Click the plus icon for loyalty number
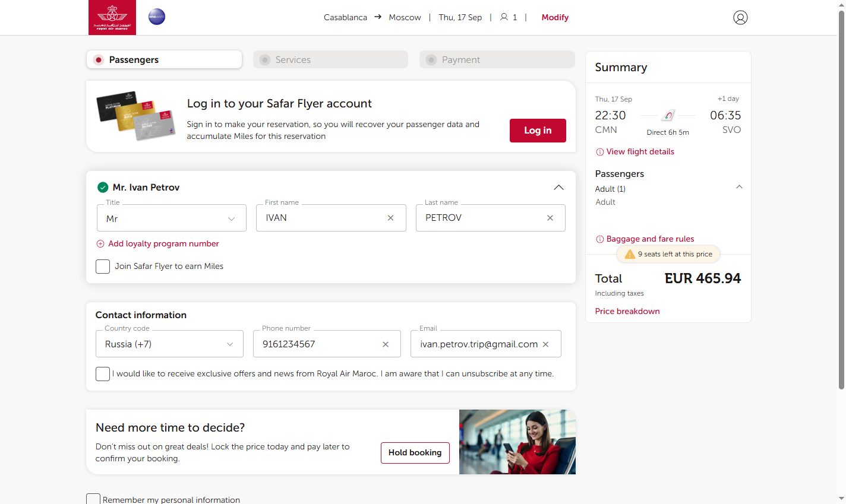846x504 pixels. coord(100,244)
